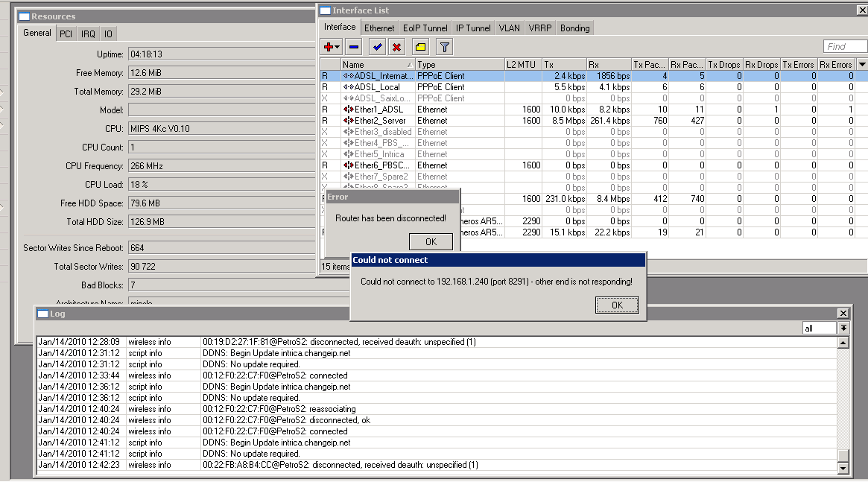This screenshot has height=482, width=868.
Task: Click the red plus Add interface icon
Action: point(329,47)
